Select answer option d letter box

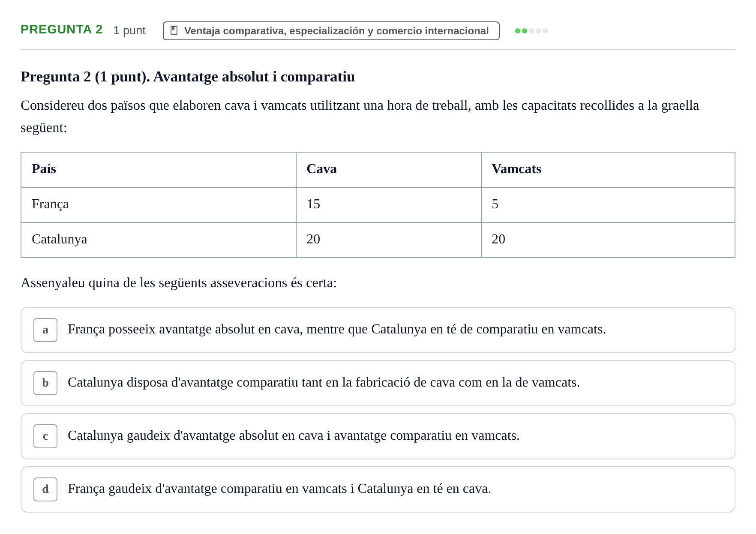pos(45,489)
